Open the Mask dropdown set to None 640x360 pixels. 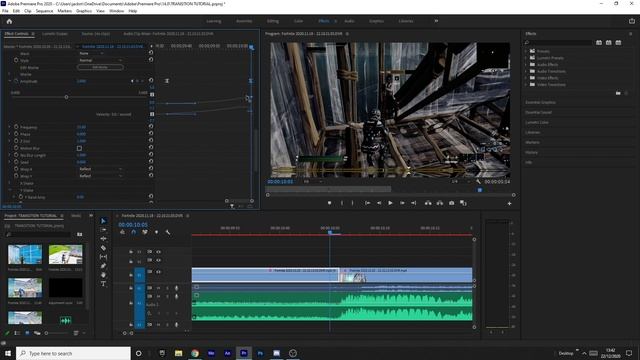[x=91, y=53]
